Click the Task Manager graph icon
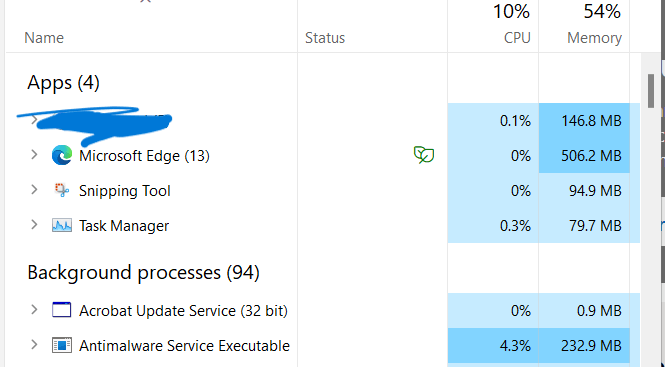This screenshot has width=665, height=367. [x=62, y=225]
